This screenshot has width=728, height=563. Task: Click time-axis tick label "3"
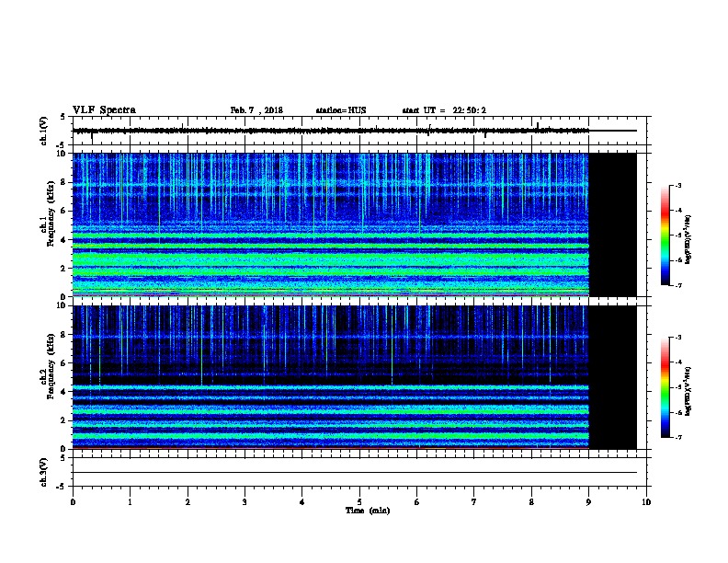click(245, 502)
